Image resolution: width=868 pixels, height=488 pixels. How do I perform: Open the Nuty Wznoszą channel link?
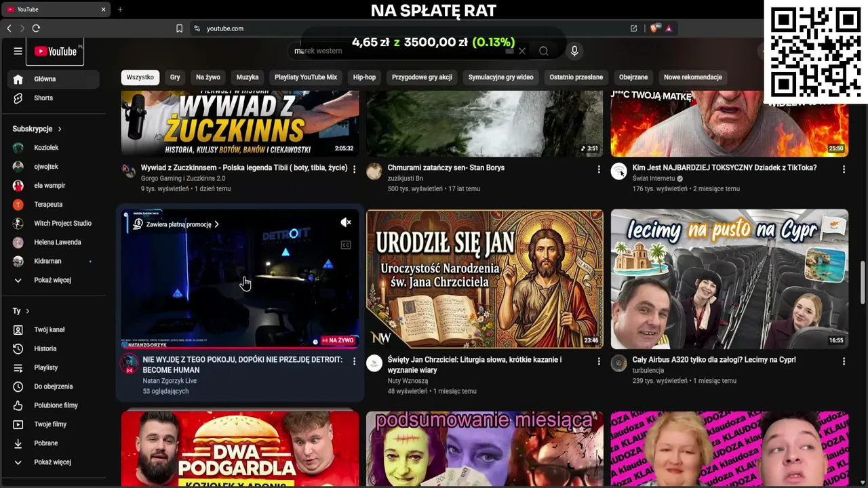tap(408, 381)
